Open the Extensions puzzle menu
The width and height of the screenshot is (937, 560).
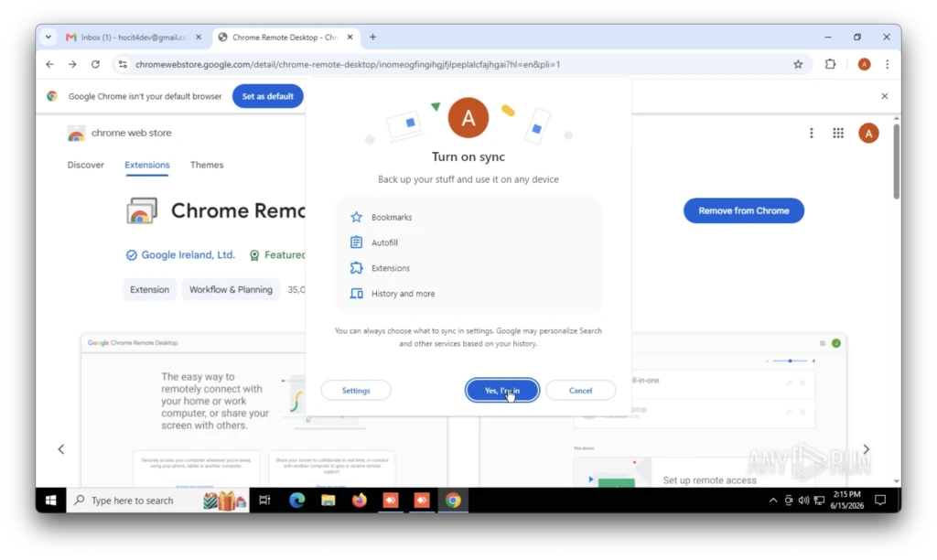point(830,65)
